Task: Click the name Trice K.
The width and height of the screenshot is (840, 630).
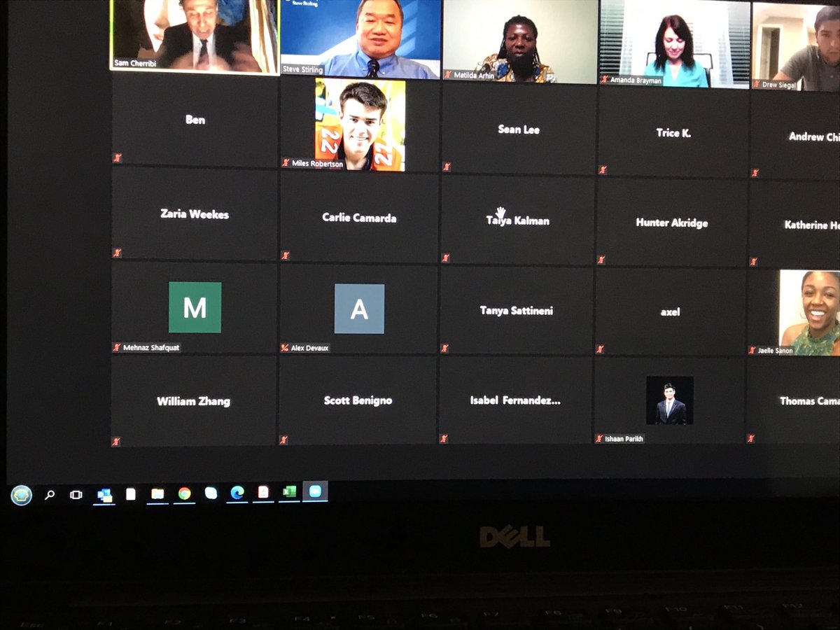Action: pyautogui.click(x=673, y=132)
